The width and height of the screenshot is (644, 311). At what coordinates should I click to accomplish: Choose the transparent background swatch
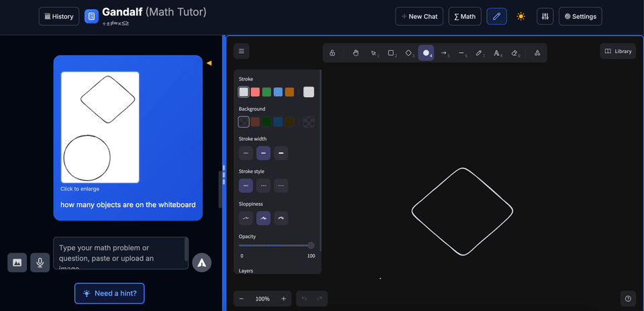pos(244,122)
